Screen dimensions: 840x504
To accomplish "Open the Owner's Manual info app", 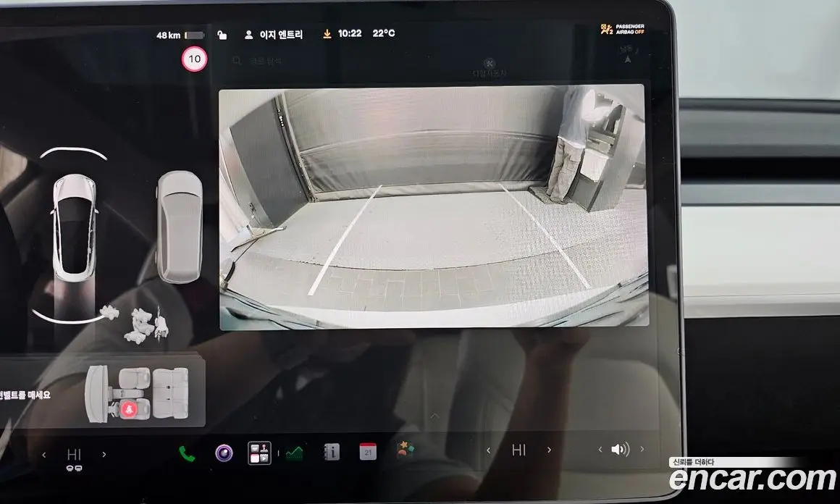I will [x=332, y=452].
